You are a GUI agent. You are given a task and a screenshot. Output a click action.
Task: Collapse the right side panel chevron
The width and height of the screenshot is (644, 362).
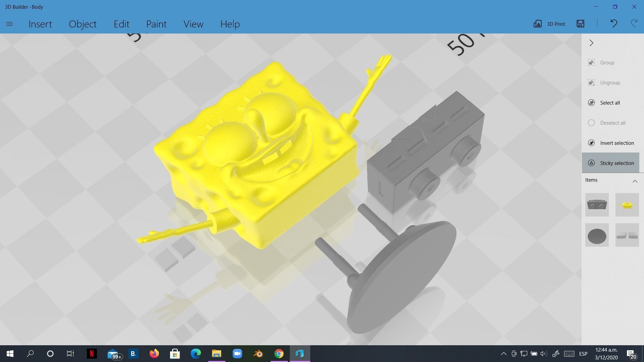pos(591,43)
